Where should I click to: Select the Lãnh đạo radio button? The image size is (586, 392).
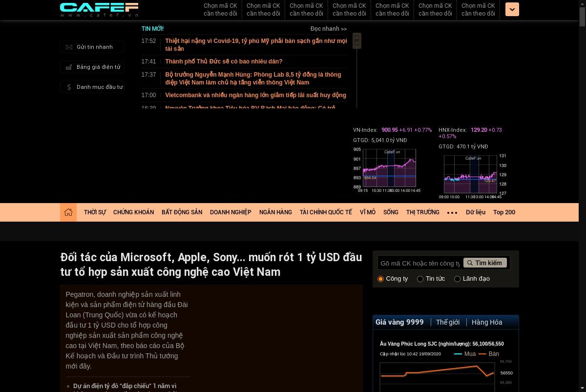pyautogui.click(x=457, y=279)
